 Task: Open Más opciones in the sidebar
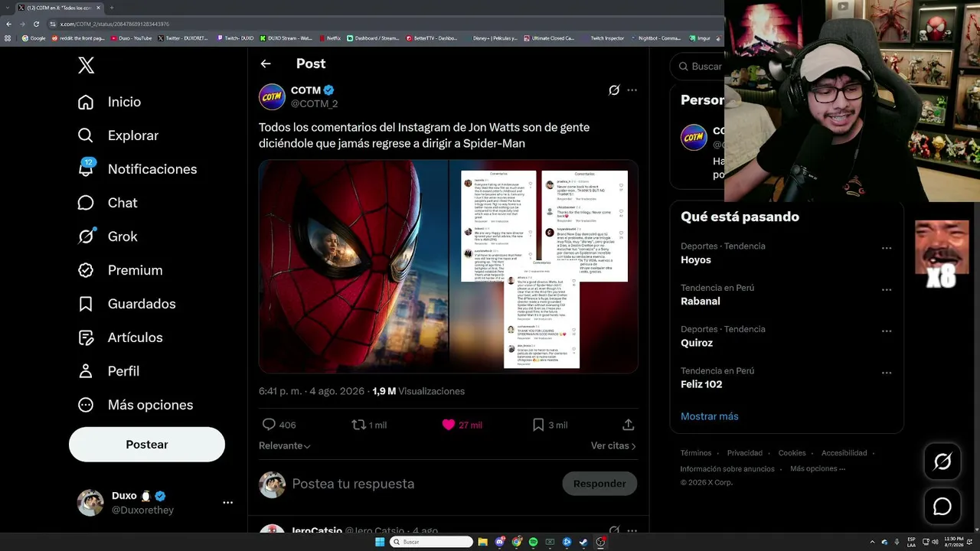click(135, 405)
